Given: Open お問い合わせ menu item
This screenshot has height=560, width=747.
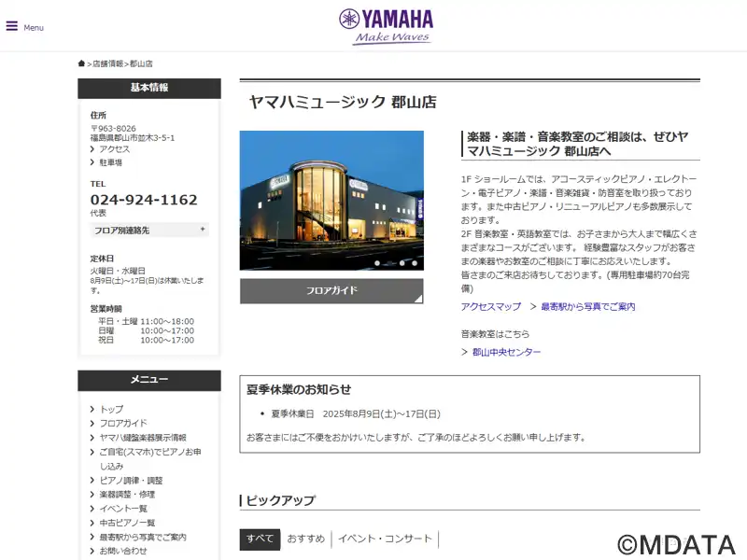Looking at the screenshot, I should tap(123, 551).
